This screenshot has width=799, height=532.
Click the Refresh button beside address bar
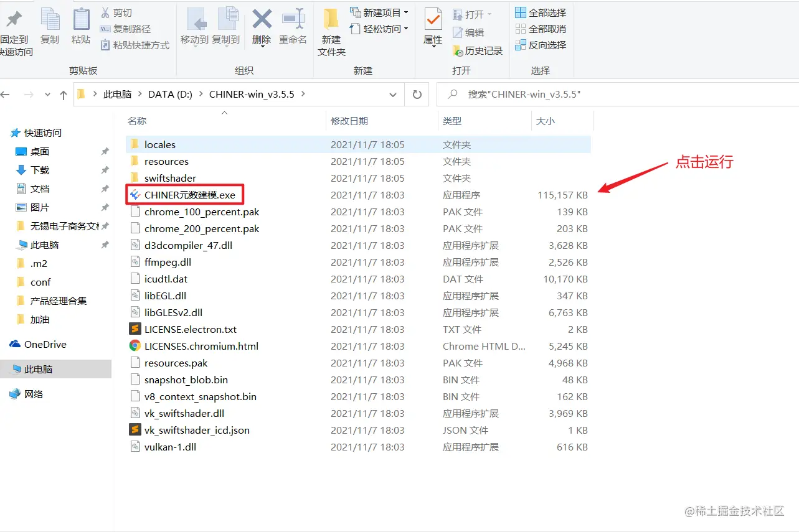[x=417, y=95]
